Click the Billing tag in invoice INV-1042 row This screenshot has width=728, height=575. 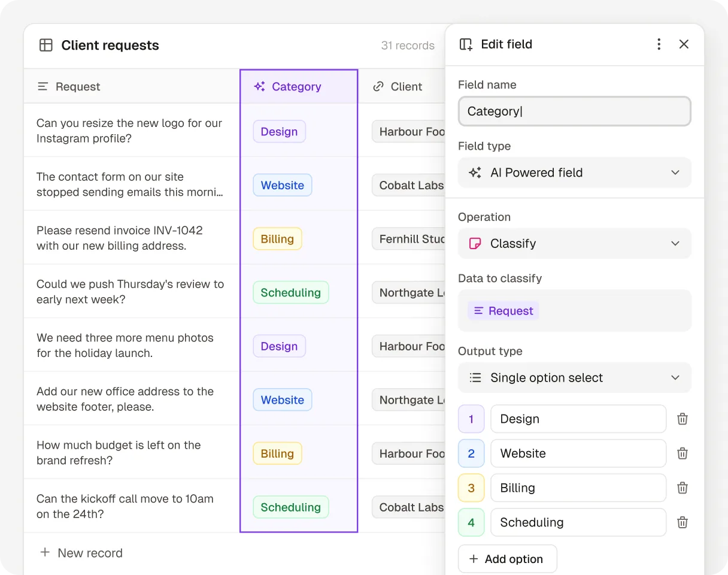[x=277, y=239]
